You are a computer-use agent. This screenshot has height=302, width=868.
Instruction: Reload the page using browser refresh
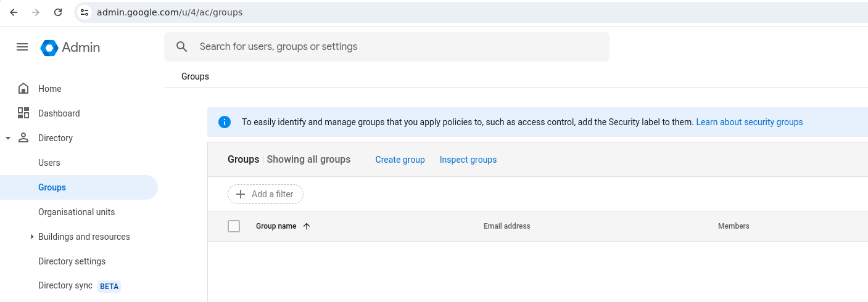point(58,12)
